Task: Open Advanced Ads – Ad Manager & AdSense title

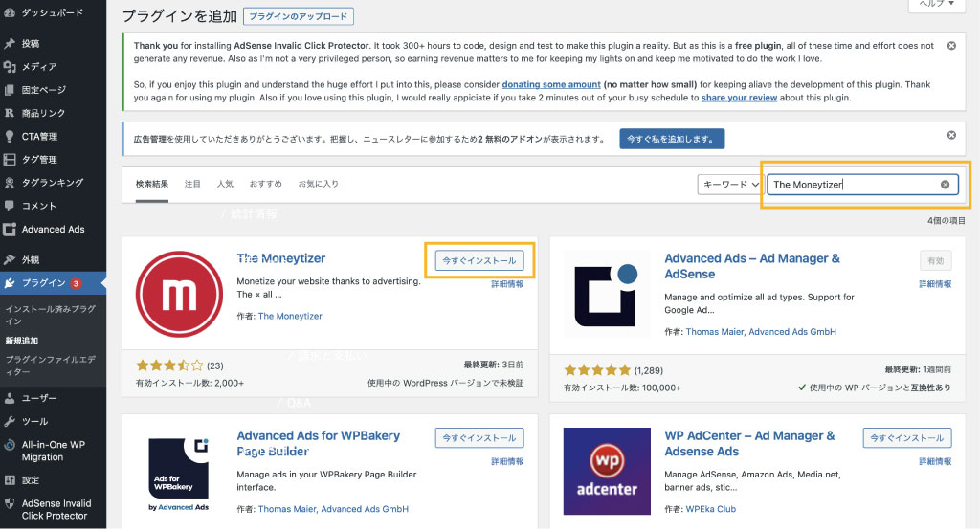Action: point(752,266)
